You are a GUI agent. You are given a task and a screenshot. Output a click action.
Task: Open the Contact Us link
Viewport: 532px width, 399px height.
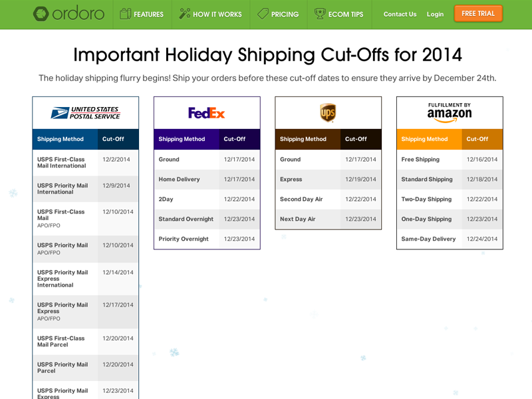click(400, 14)
